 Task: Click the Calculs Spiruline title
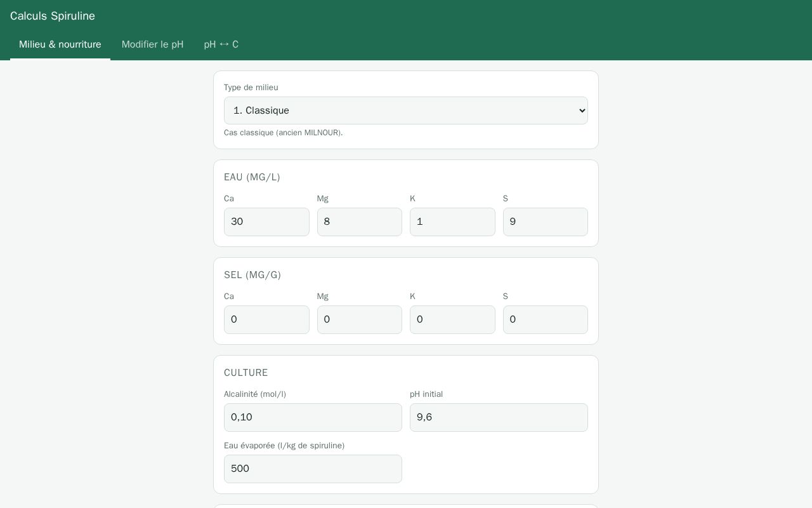coord(53,16)
